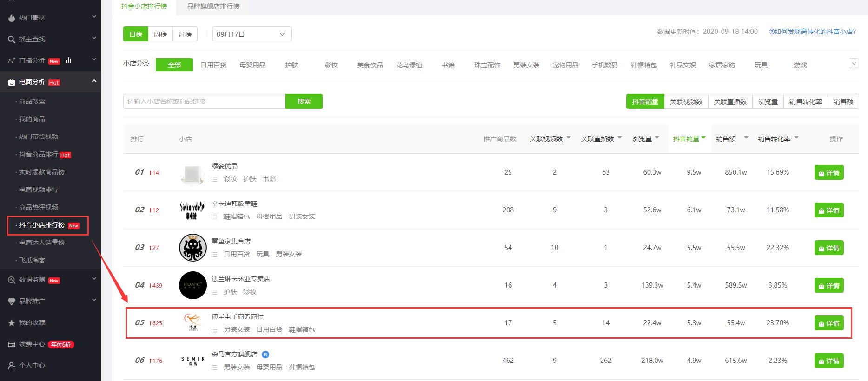
Task: Switch ranking metric to 浏览量 toggle button
Action: point(768,102)
